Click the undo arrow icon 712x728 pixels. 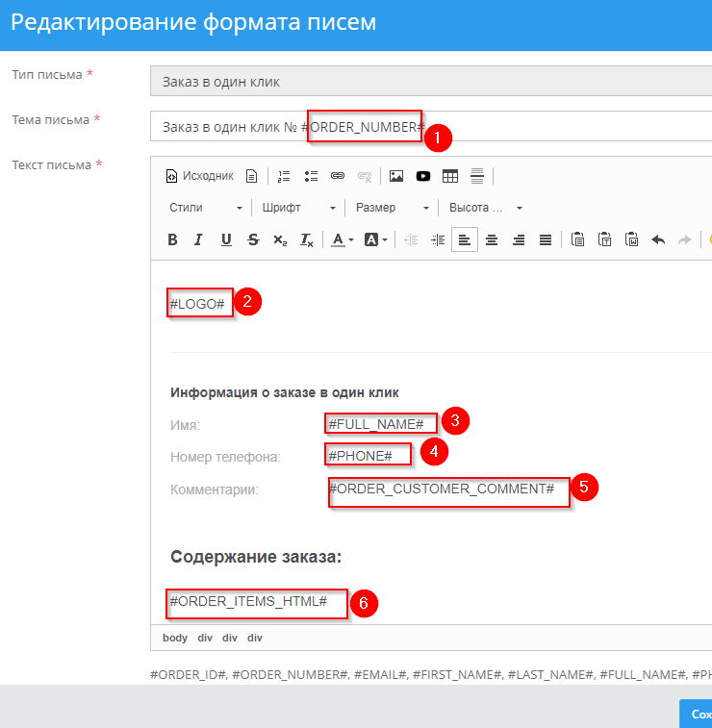[x=658, y=239]
